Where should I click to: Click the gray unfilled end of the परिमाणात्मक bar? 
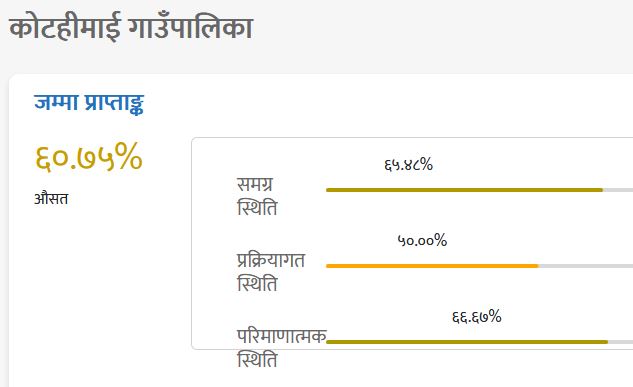pos(620,342)
